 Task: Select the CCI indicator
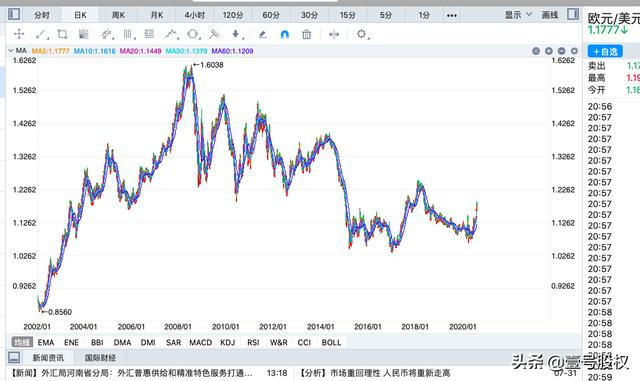point(304,342)
